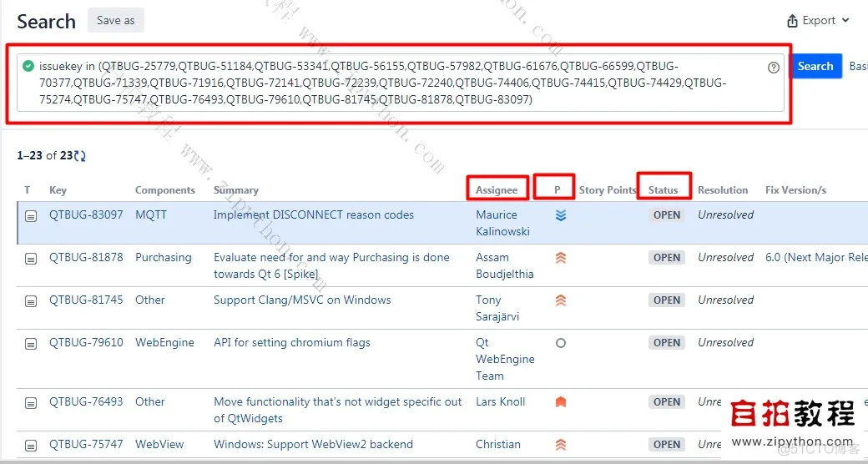Sort by the Story Points column header
The image size is (868, 464).
[608, 190]
